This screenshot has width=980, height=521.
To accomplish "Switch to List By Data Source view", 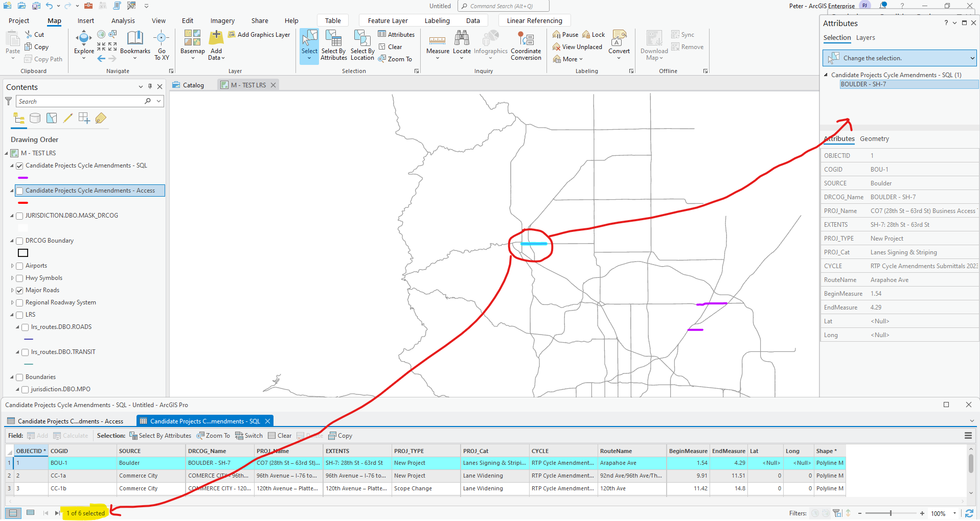I will tap(35, 119).
